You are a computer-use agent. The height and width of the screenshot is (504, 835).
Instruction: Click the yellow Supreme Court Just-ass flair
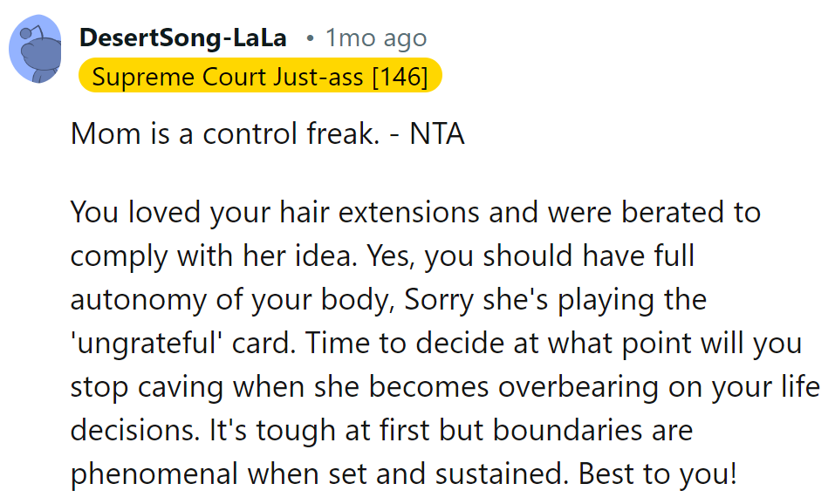tap(259, 77)
